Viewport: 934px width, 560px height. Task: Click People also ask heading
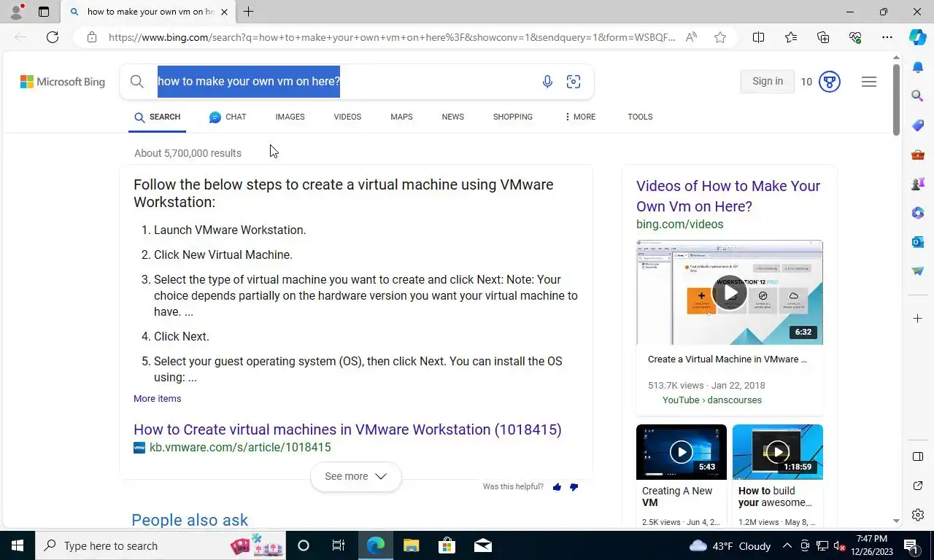pyautogui.click(x=190, y=520)
